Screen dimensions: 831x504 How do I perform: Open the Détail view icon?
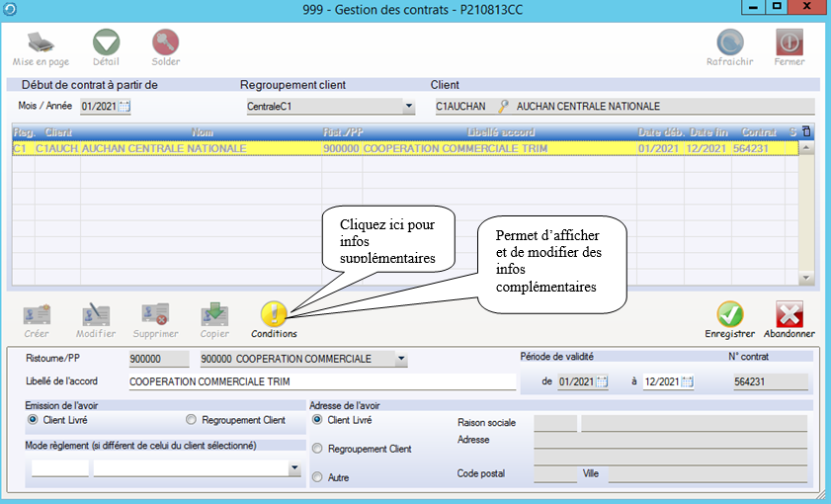click(x=106, y=42)
